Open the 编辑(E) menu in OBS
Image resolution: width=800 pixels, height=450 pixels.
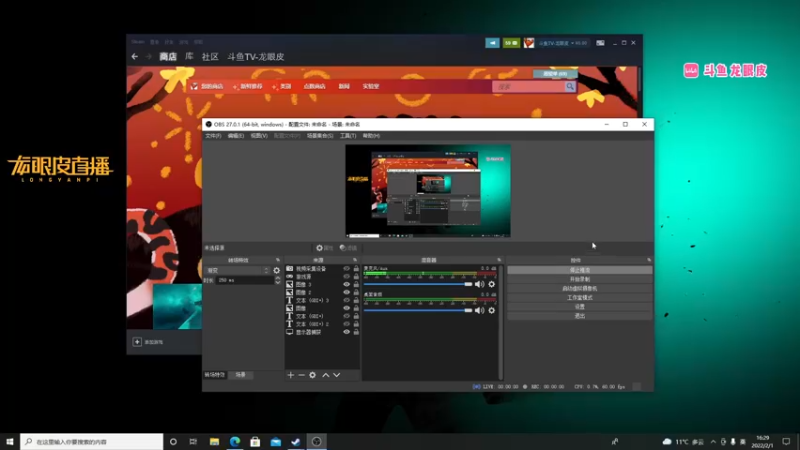point(236,136)
